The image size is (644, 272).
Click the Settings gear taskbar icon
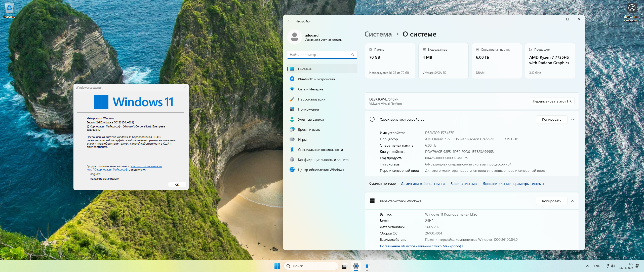point(356,266)
